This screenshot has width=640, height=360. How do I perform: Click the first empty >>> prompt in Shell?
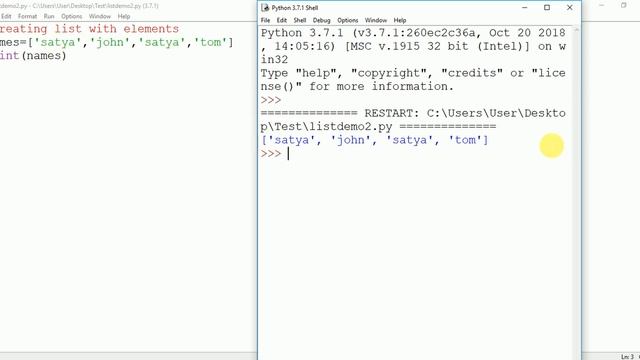pos(271,100)
